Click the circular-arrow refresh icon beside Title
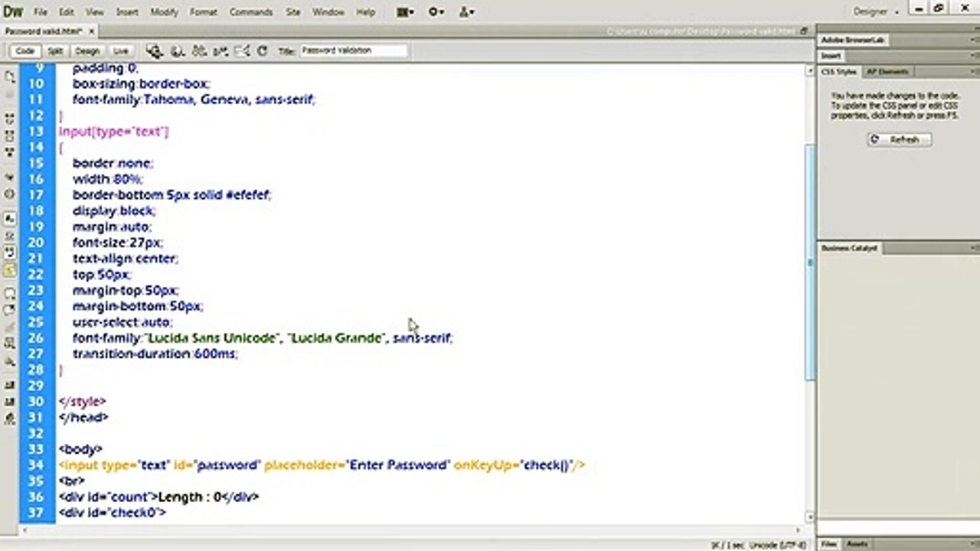This screenshot has height=551, width=980. pos(262,51)
